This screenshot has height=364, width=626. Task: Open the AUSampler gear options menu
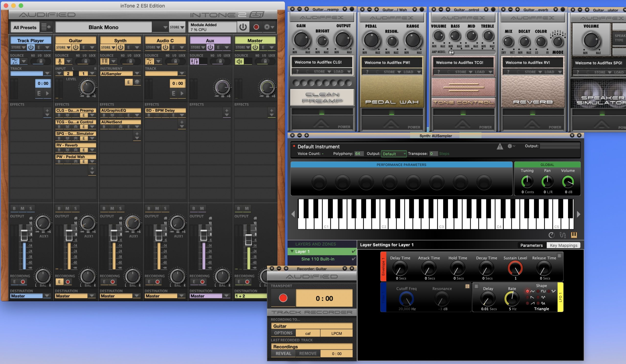pos(511,146)
